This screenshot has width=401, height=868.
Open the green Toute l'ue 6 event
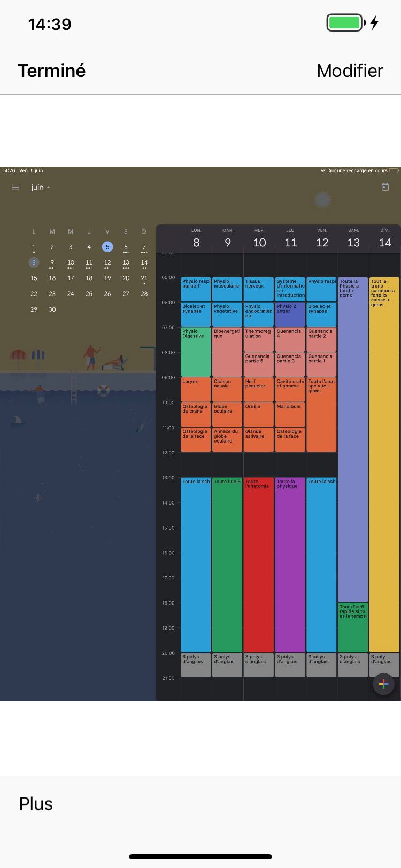[227, 565]
